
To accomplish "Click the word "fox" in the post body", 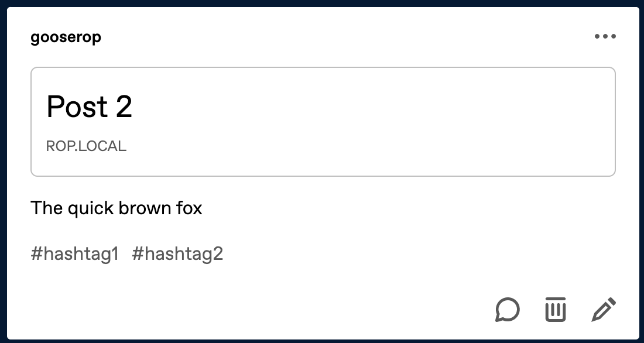I will click(188, 208).
